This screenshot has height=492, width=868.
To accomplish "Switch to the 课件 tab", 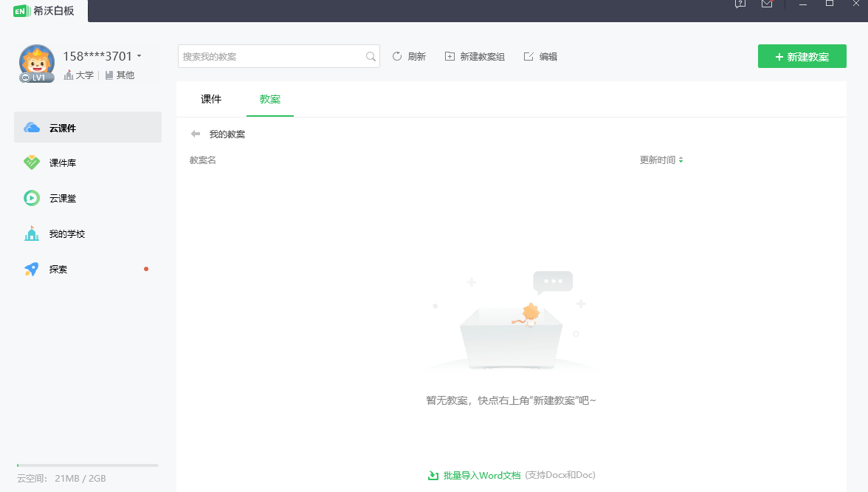I will coord(212,99).
